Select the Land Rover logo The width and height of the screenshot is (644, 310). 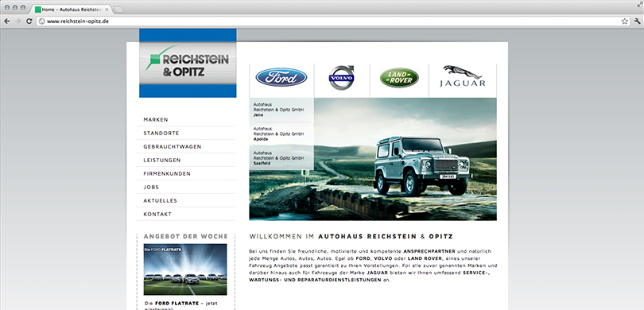pyautogui.click(x=399, y=78)
